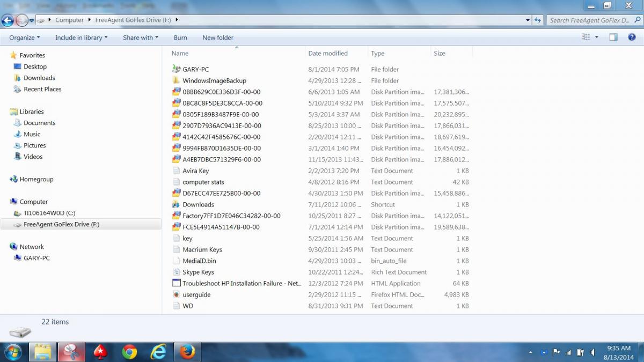The width and height of the screenshot is (644, 362).
Task: Open the Videos library
Action: pos(33,157)
